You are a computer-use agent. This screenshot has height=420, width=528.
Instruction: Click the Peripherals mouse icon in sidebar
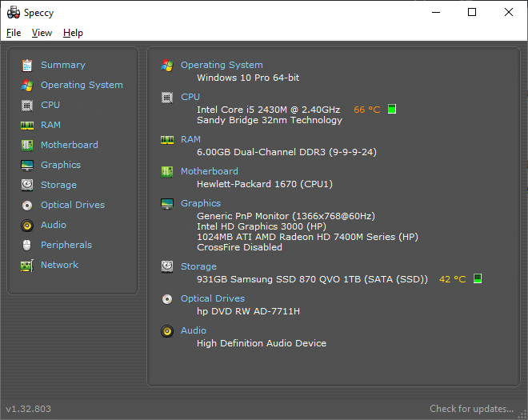[27, 245]
